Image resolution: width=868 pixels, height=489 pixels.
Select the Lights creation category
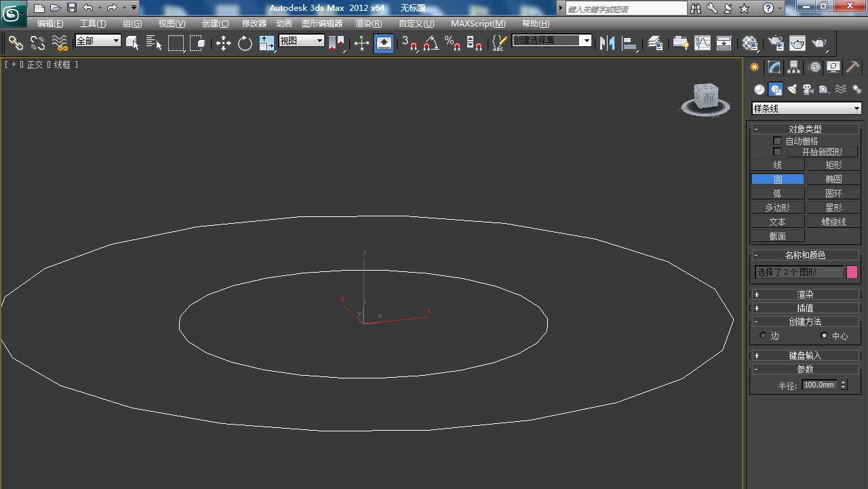click(x=792, y=90)
